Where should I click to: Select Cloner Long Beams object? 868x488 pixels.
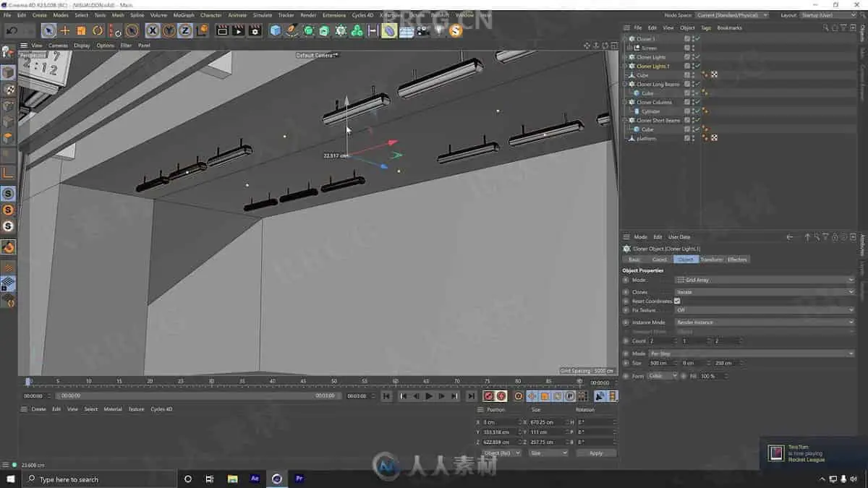pyautogui.click(x=658, y=85)
